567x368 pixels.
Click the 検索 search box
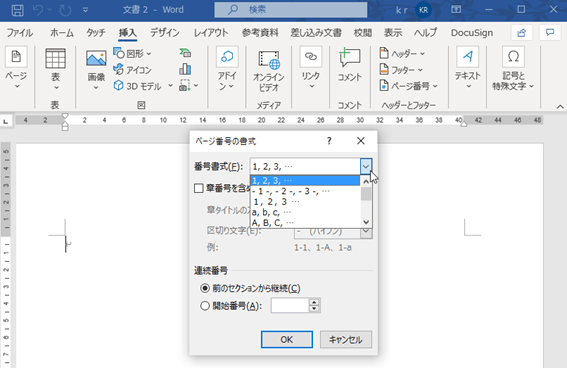tap(291, 10)
